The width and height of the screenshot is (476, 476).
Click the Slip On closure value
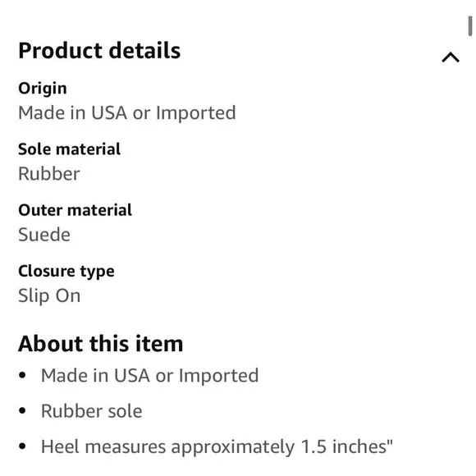[x=49, y=296]
